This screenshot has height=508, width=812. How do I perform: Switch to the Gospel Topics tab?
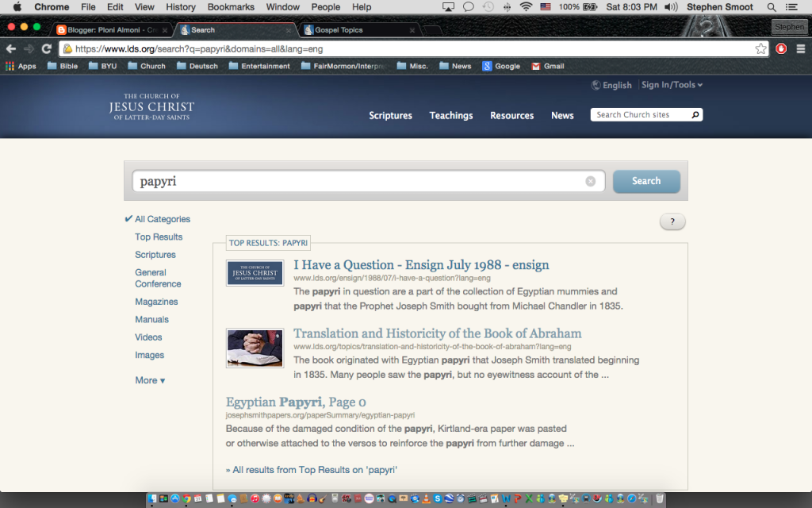point(359,30)
